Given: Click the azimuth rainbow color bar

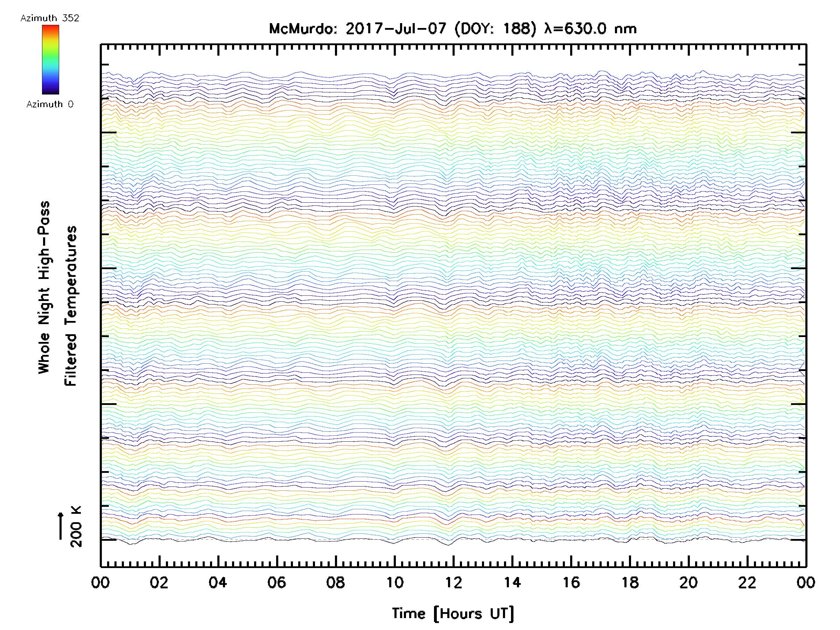Looking at the screenshot, I should coord(50,59).
